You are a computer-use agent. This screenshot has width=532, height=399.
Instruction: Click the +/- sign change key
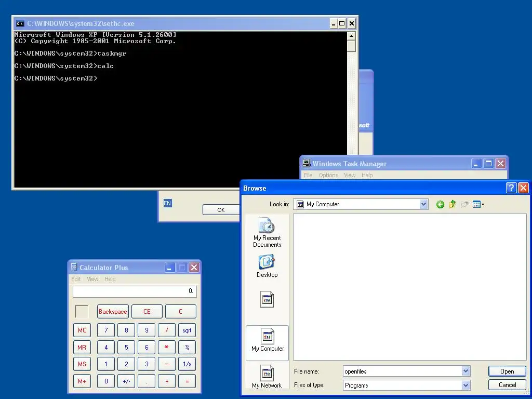126,381
